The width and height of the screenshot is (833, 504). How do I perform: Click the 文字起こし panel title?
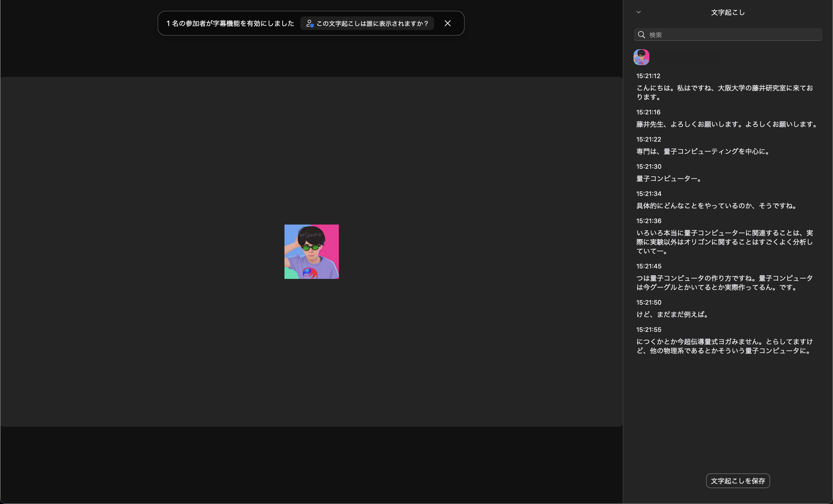click(x=728, y=12)
